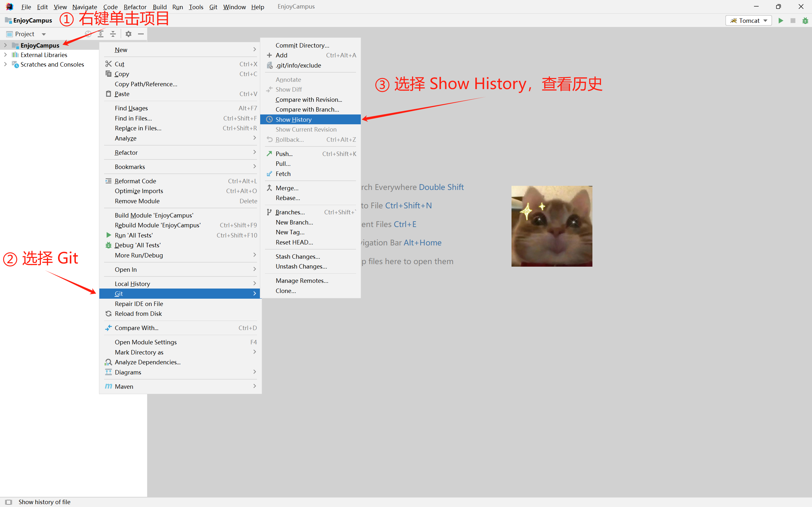
Task: Select Show History in Git submenu
Action: point(310,119)
